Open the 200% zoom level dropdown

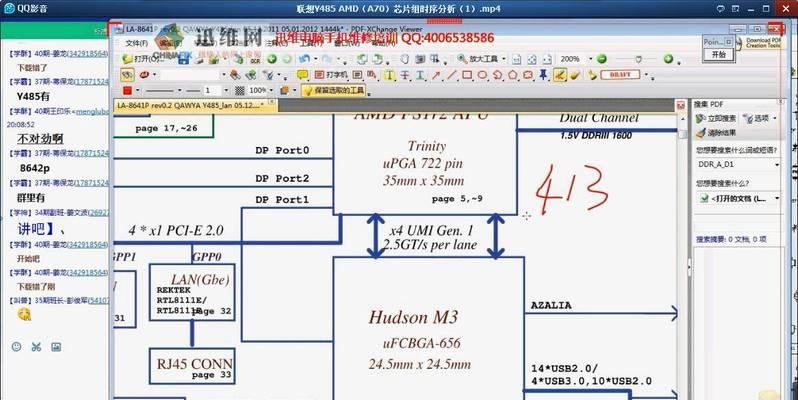[x=590, y=59]
